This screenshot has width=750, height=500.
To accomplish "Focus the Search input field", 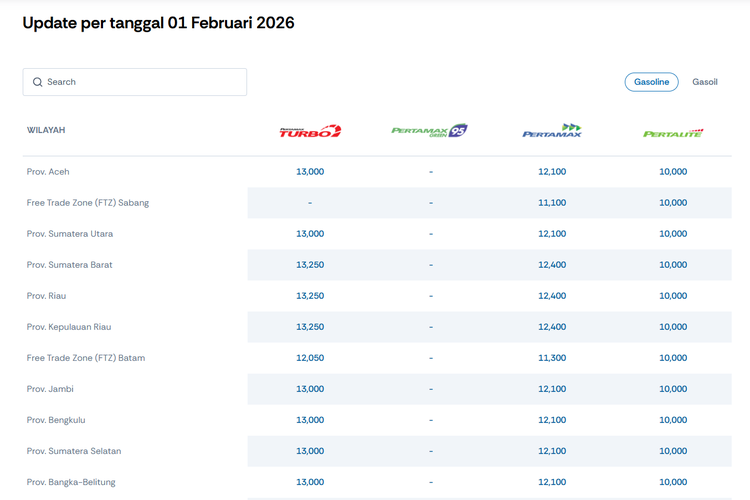I will pos(135,82).
